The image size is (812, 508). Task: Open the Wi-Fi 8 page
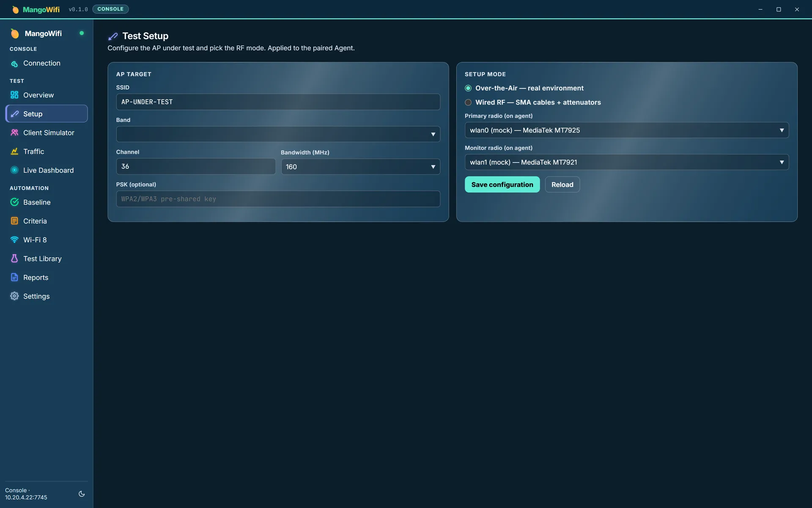click(x=47, y=240)
